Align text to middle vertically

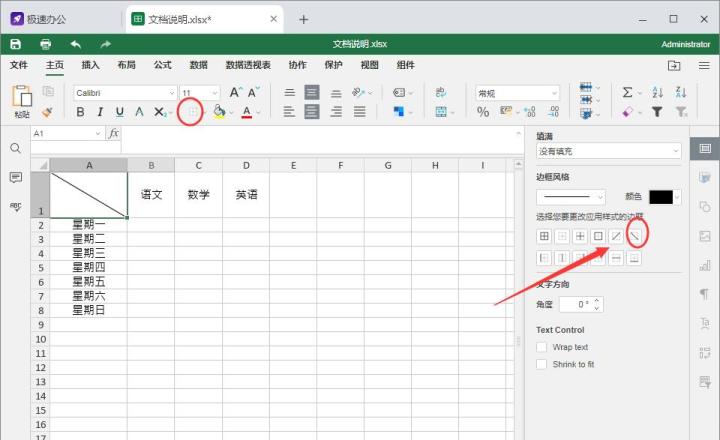(x=312, y=92)
